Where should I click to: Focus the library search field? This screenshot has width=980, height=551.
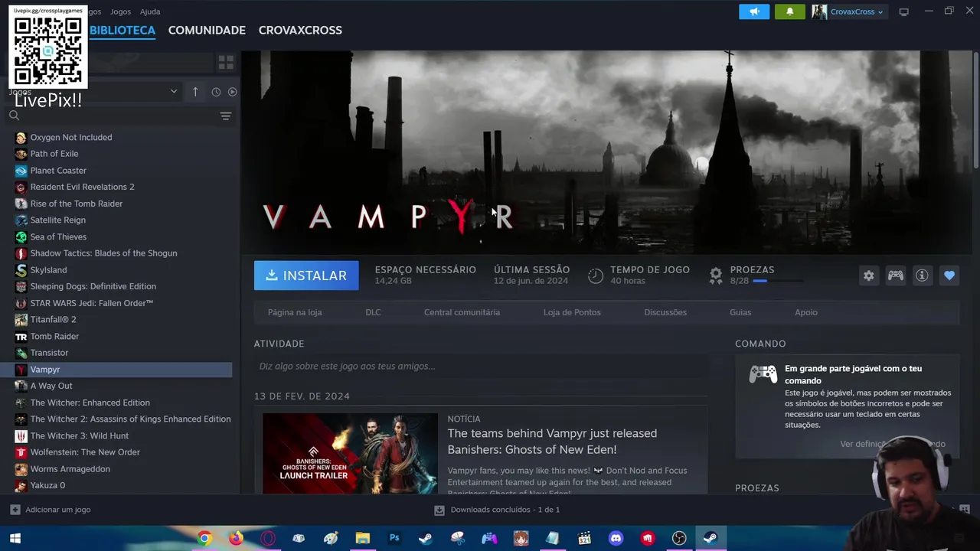click(119, 116)
